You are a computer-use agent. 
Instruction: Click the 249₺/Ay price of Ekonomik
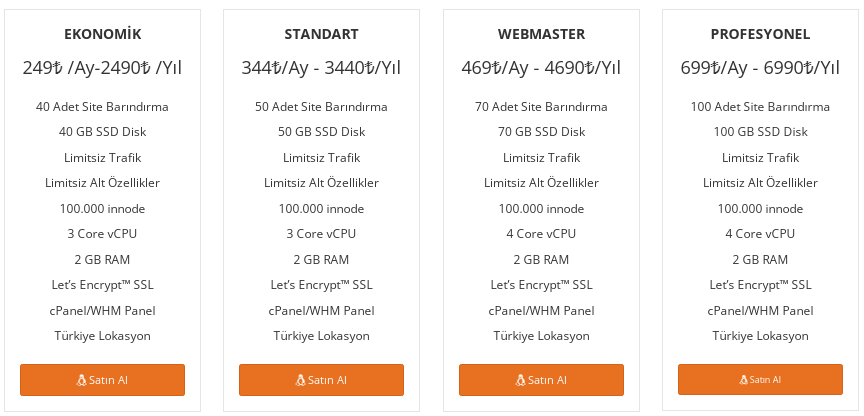102,68
